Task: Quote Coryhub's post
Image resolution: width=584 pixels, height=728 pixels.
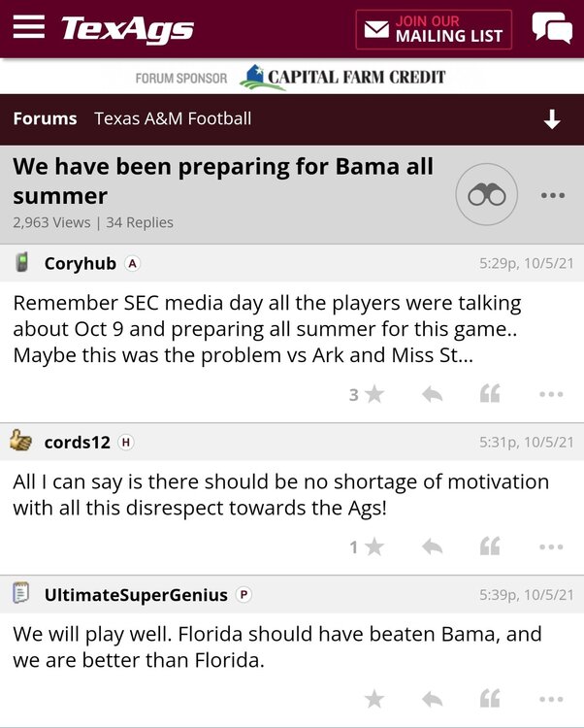Action: click(491, 394)
